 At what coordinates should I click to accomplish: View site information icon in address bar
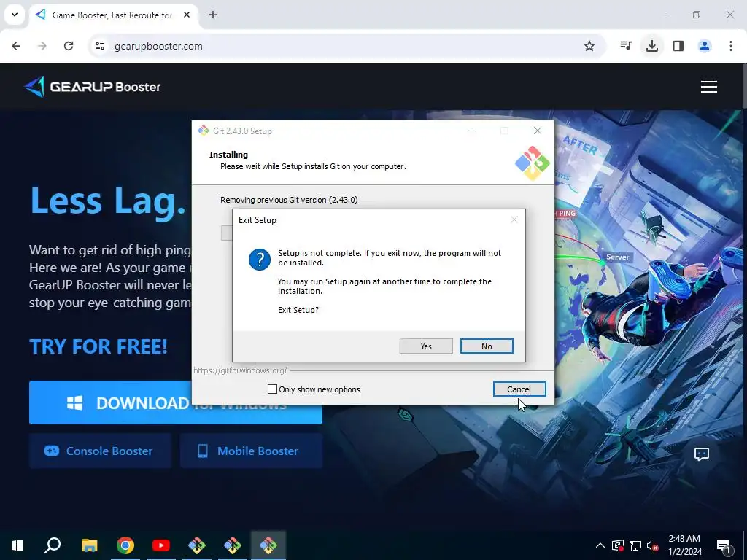(x=99, y=46)
